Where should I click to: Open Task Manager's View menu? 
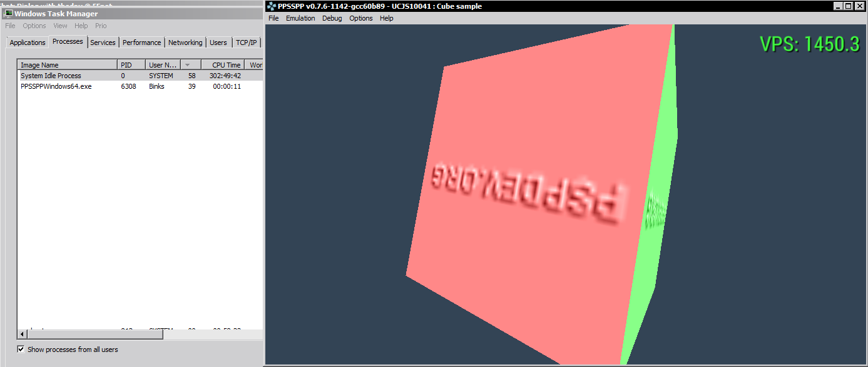click(60, 26)
